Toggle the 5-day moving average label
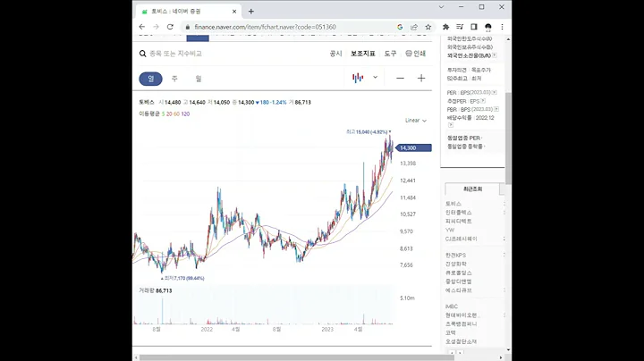This screenshot has height=361, width=644. (163, 114)
